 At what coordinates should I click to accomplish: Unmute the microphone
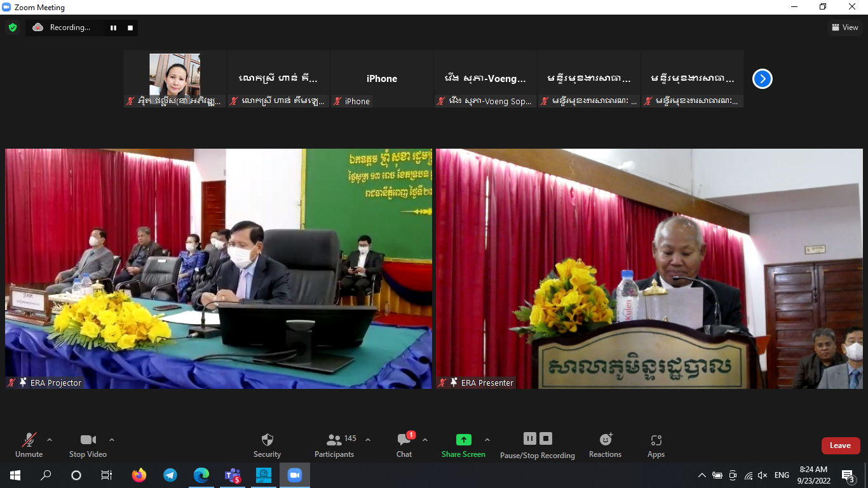(29, 445)
